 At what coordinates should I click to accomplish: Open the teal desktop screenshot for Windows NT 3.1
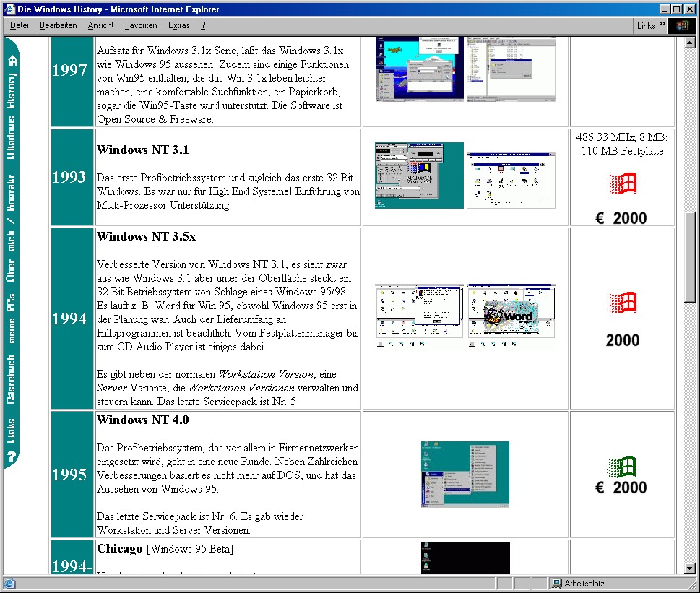tap(419, 176)
